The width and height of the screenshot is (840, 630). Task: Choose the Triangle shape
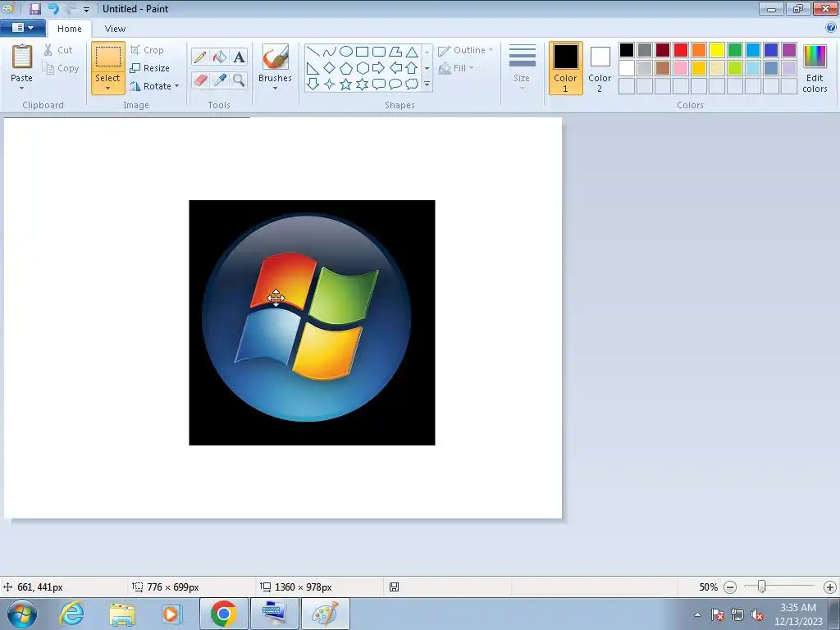(x=412, y=52)
